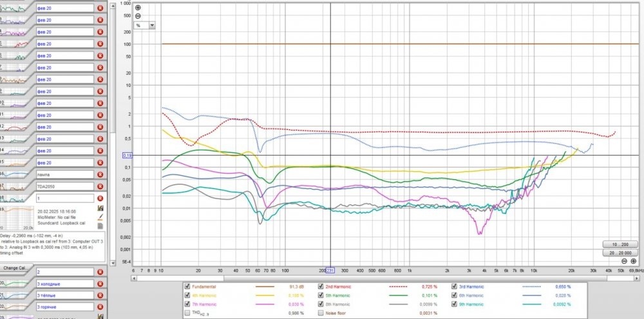Zoom in the vertical axis with plus icon
The height and width of the screenshot is (319, 644).
[138, 8]
